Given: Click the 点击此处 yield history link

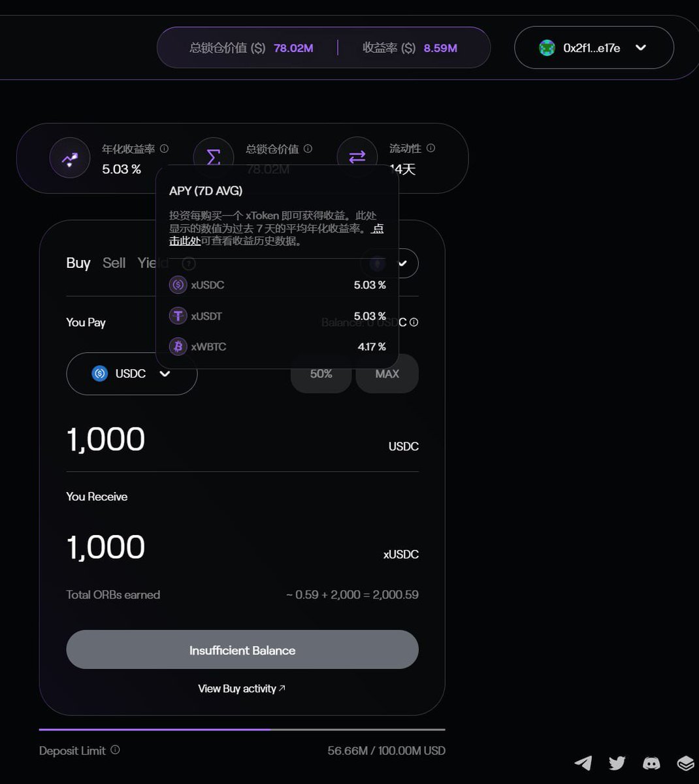Looking at the screenshot, I should pyautogui.click(x=185, y=240).
